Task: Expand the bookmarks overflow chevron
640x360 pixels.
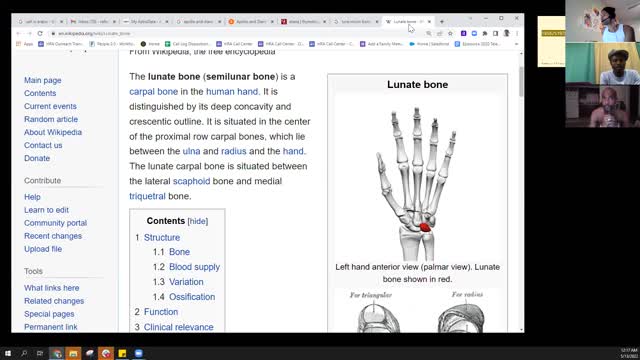Action: 516,44
